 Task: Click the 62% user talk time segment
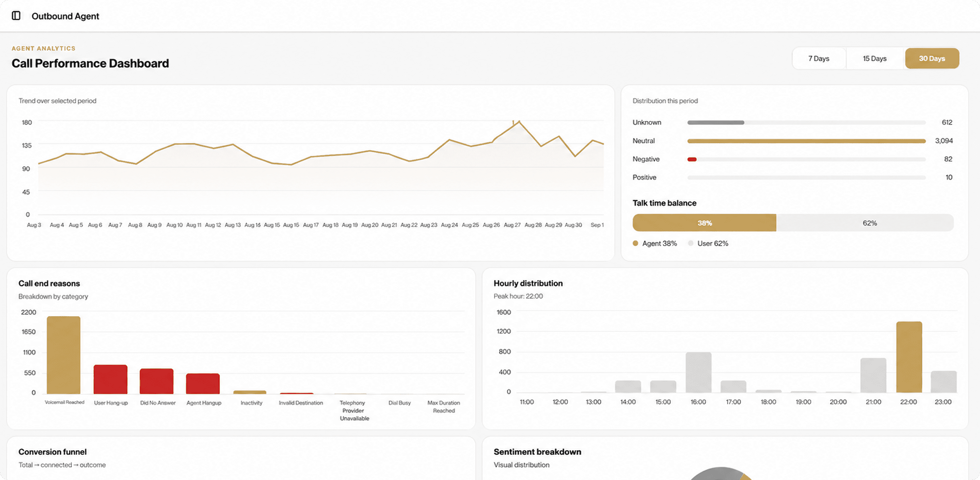[865, 223]
